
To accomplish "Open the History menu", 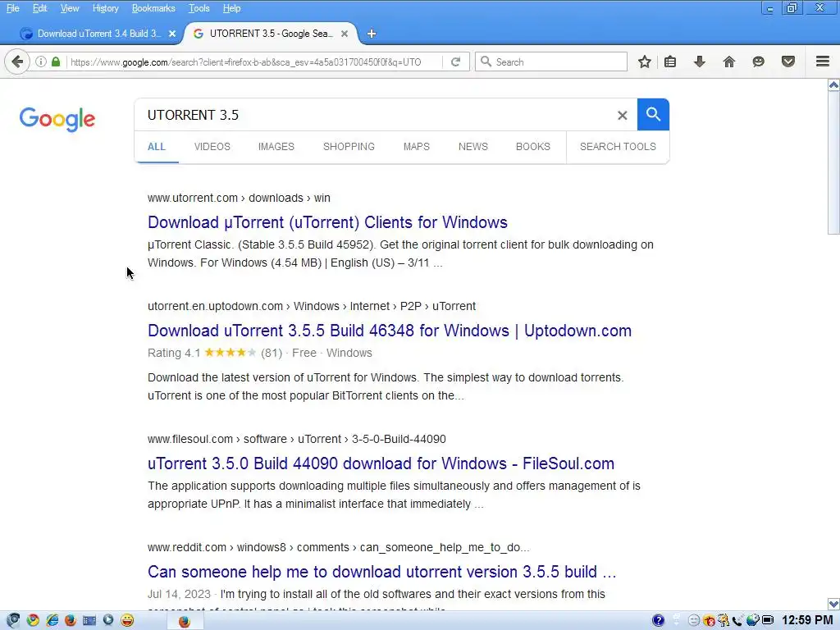I will [x=105, y=8].
